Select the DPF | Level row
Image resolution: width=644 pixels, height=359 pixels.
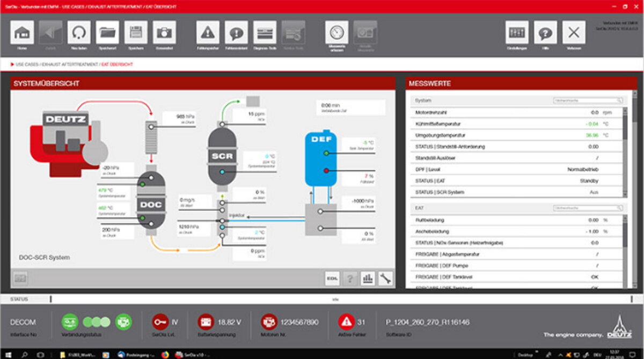coord(516,170)
